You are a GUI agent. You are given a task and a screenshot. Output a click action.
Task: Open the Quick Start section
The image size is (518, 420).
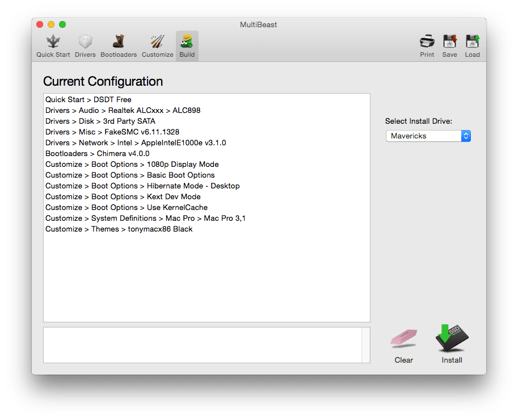(53, 45)
